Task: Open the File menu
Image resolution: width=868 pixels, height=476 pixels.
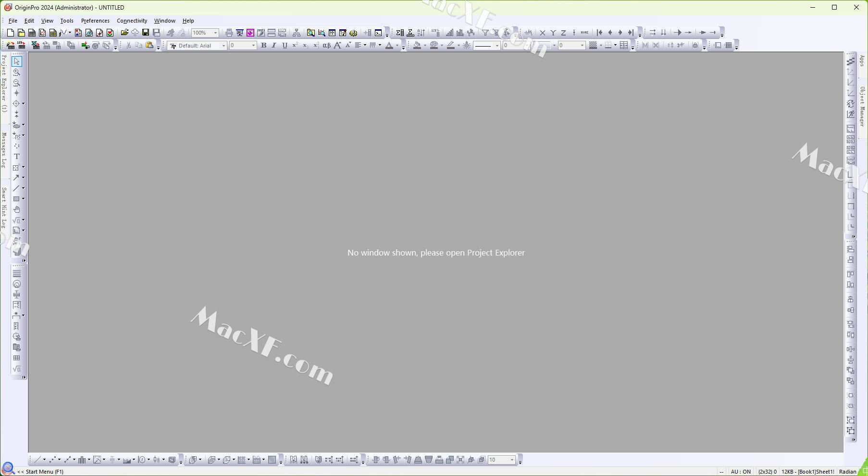Action: coord(13,21)
